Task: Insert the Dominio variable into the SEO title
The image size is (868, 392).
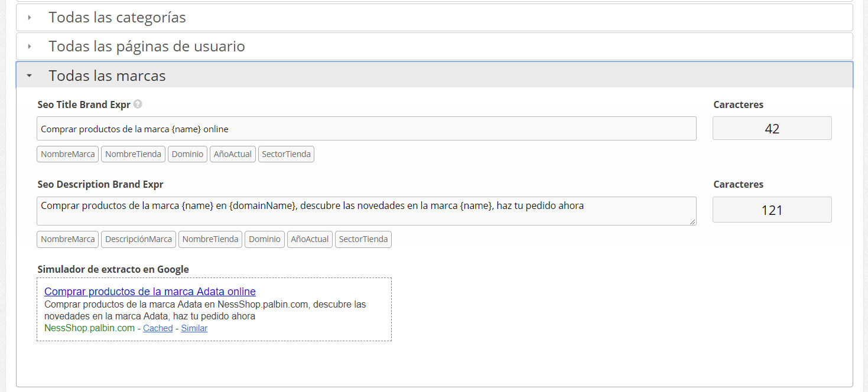Action: pyautogui.click(x=187, y=153)
